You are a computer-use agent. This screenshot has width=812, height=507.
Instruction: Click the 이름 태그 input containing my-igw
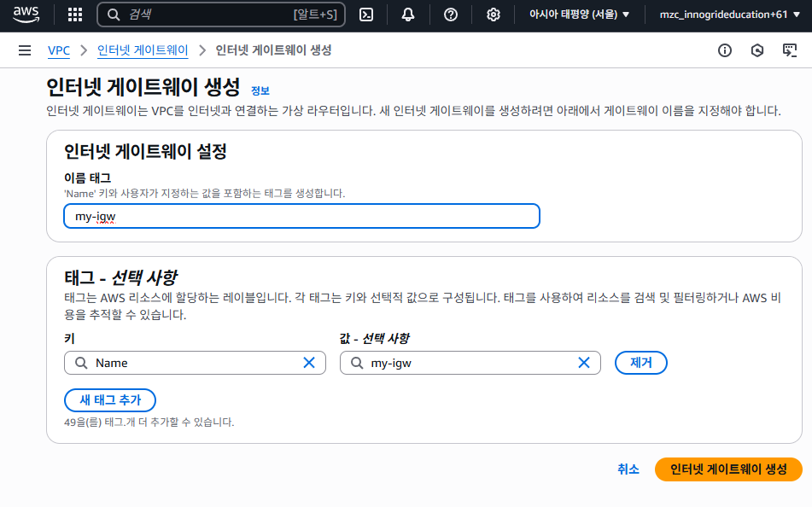coord(301,216)
